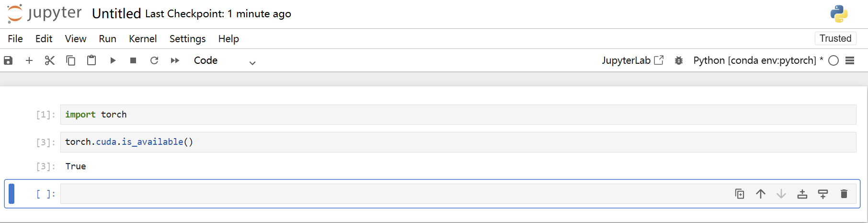Run the selected cell and advance

113,60
